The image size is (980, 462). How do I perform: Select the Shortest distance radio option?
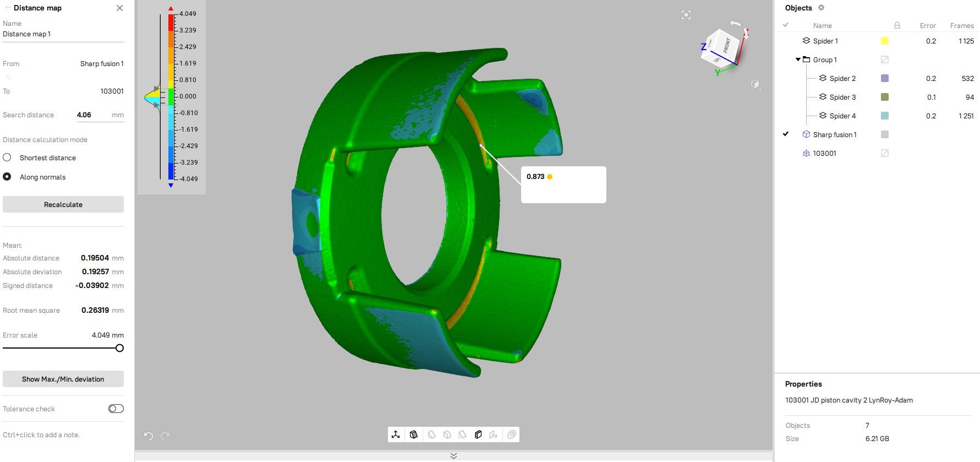tap(7, 157)
